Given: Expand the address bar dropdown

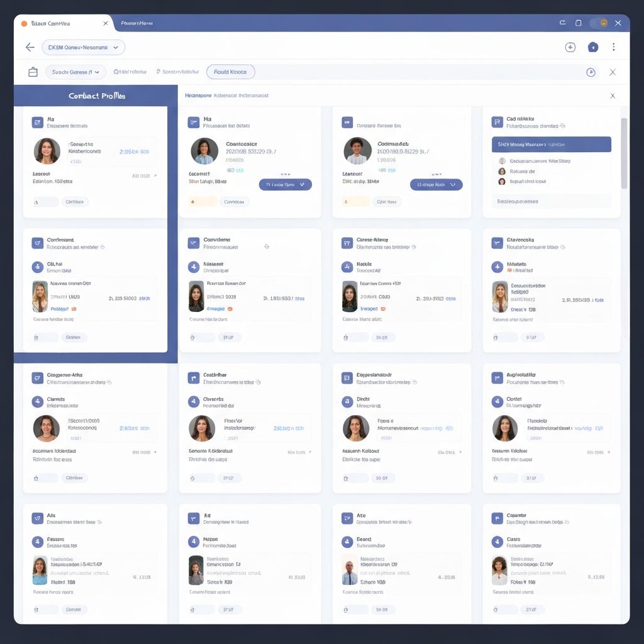Looking at the screenshot, I should coord(116,47).
